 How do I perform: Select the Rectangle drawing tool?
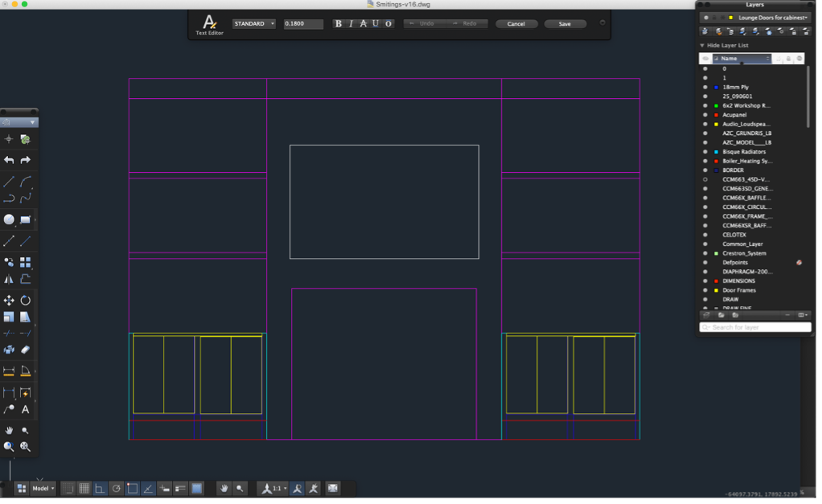[25, 219]
